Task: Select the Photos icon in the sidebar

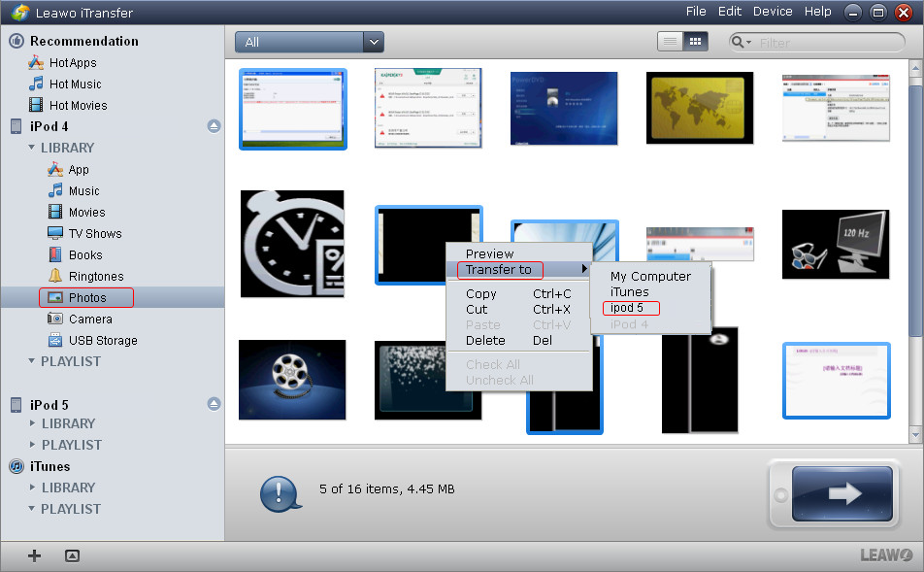Action: point(55,297)
